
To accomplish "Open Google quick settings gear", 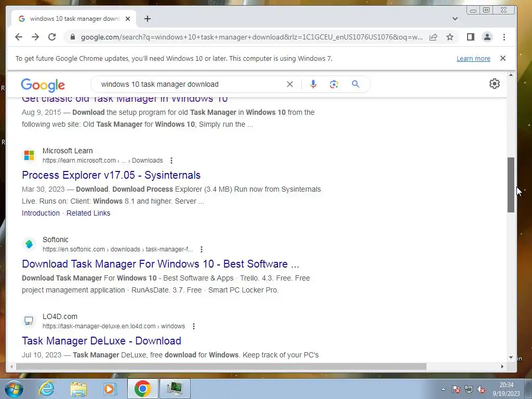I will coord(495,84).
